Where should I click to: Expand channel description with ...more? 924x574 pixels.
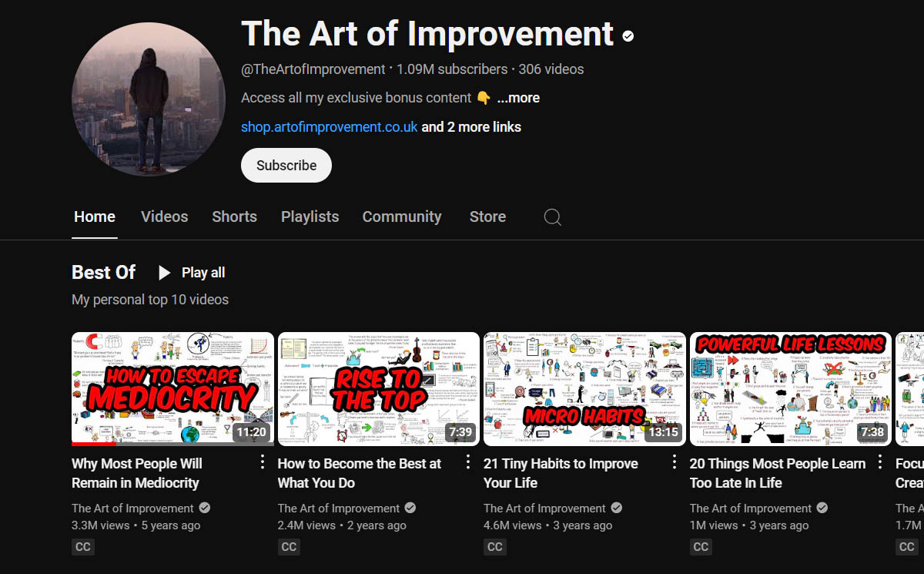tap(518, 98)
